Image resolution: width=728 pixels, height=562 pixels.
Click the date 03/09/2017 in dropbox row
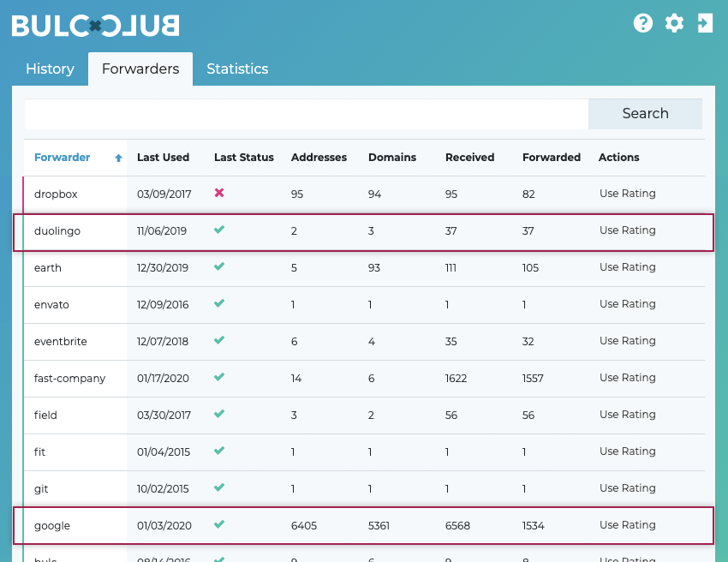(x=164, y=194)
